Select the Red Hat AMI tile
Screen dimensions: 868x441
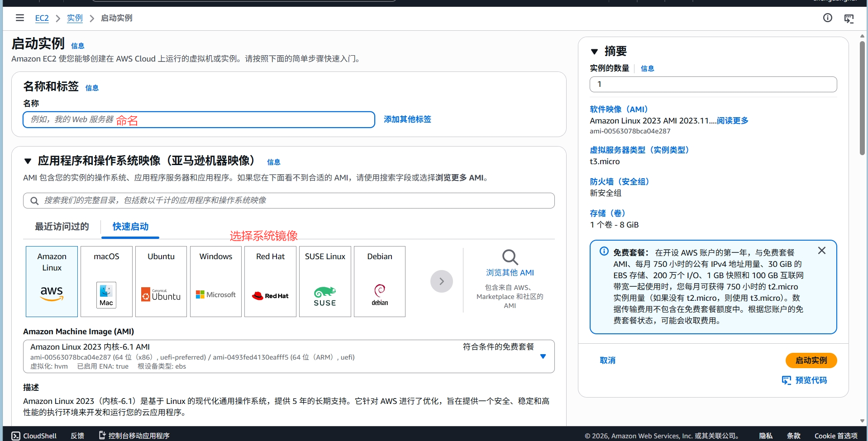coord(270,281)
